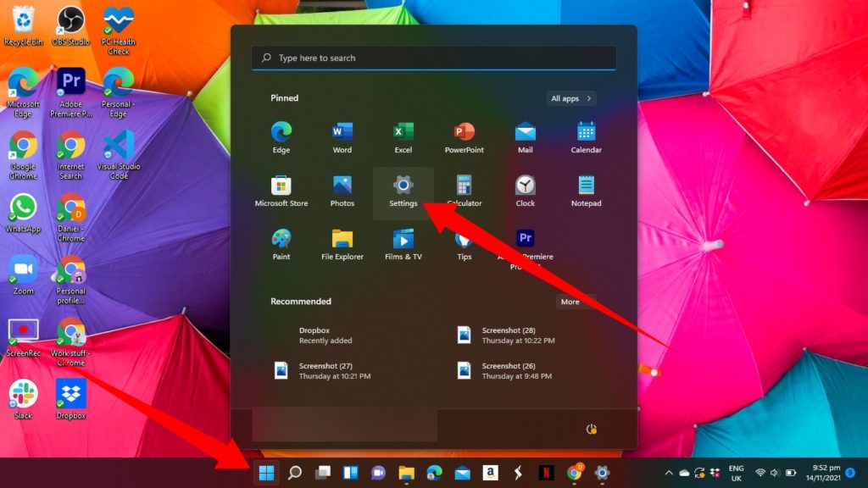Open the Wi-Fi network tray icon
This screenshot has height=488, width=868.
760,473
